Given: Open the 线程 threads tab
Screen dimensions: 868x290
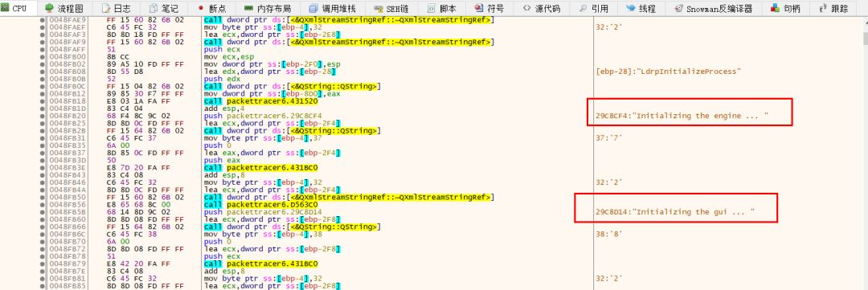Looking at the screenshot, I should click(x=641, y=8).
